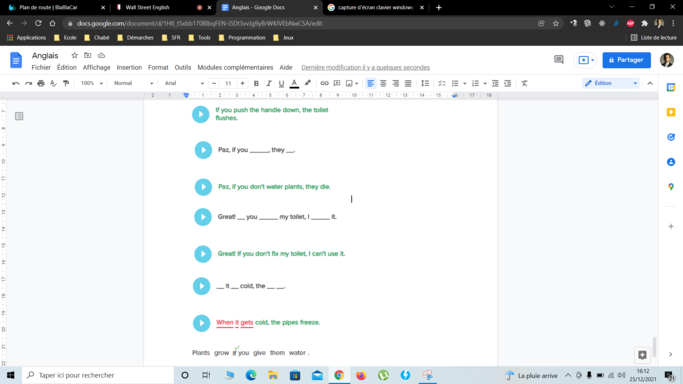Open the Outils menu
This screenshot has height=384, width=683.
(x=183, y=67)
